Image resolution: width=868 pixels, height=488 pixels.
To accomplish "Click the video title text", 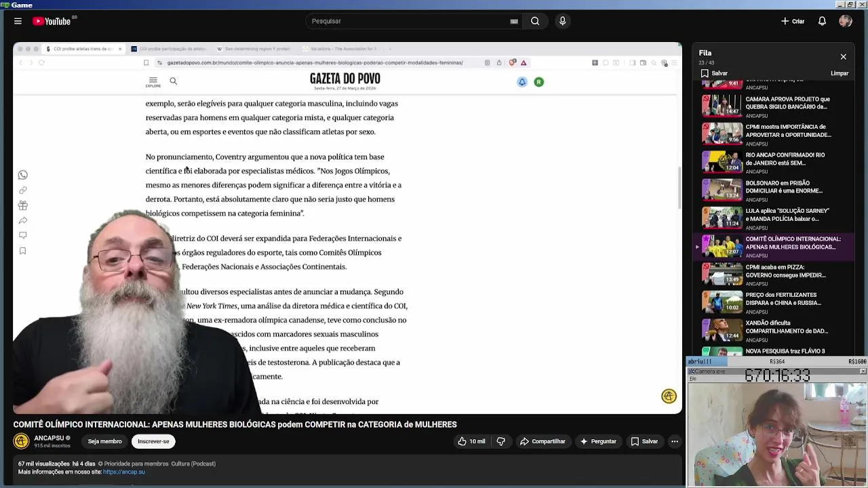I will [235, 424].
